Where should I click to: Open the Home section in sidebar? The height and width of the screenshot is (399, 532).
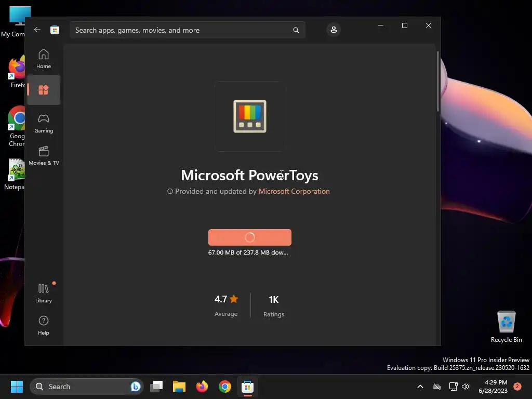[44, 59]
